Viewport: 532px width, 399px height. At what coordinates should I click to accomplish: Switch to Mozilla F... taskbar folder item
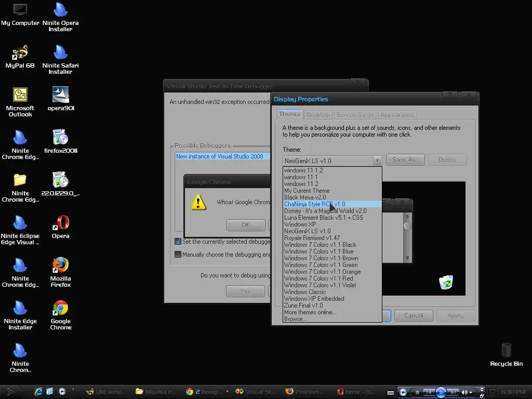pos(155,392)
